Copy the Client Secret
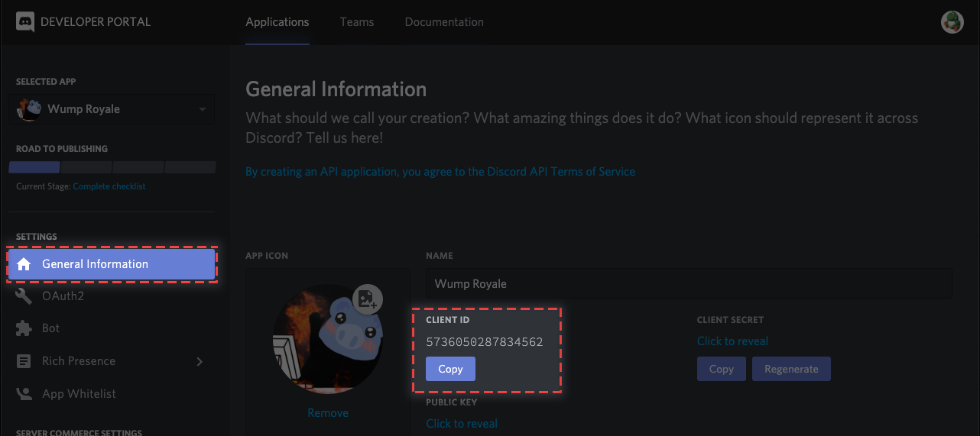Viewport: 980px width, 436px height. click(x=722, y=369)
